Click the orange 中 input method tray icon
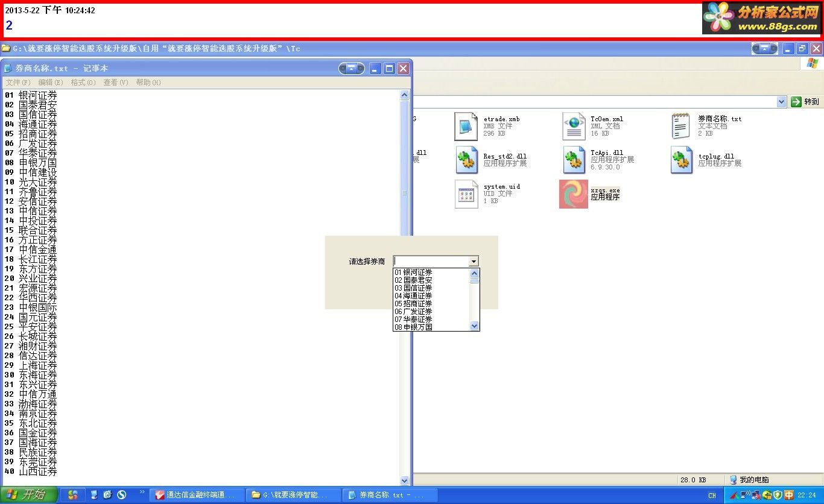824x504 pixels. point(789,495)
